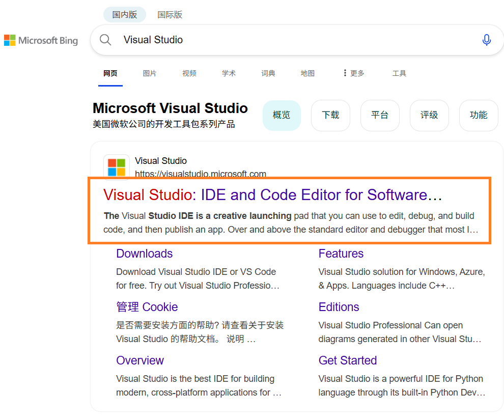Image resolution: width=504 pixels, height=420 pixels.
Task: Open the 学术 results tab
Action: click(229, 73)
